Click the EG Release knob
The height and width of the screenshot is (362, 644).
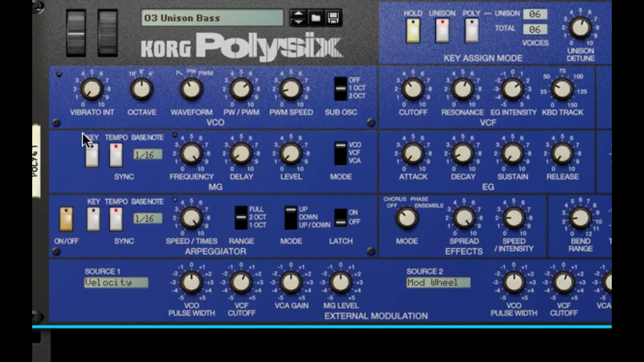(562, 153)
